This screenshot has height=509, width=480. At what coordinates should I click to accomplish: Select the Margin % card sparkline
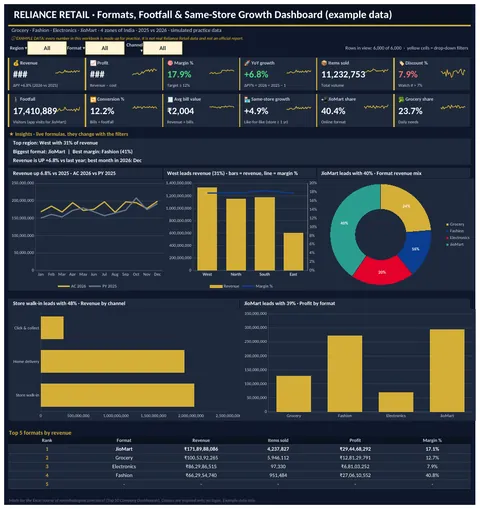click(222, 72)
